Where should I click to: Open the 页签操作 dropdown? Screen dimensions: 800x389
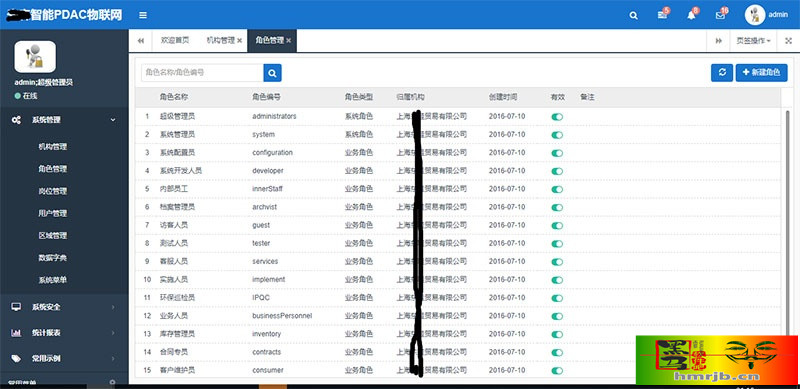pyautogui.click(x=753, y=41)
